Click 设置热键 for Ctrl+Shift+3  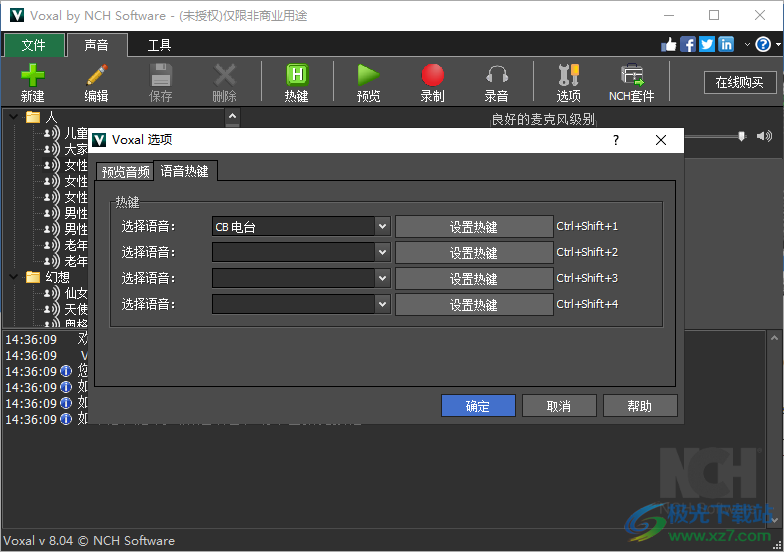474,278
